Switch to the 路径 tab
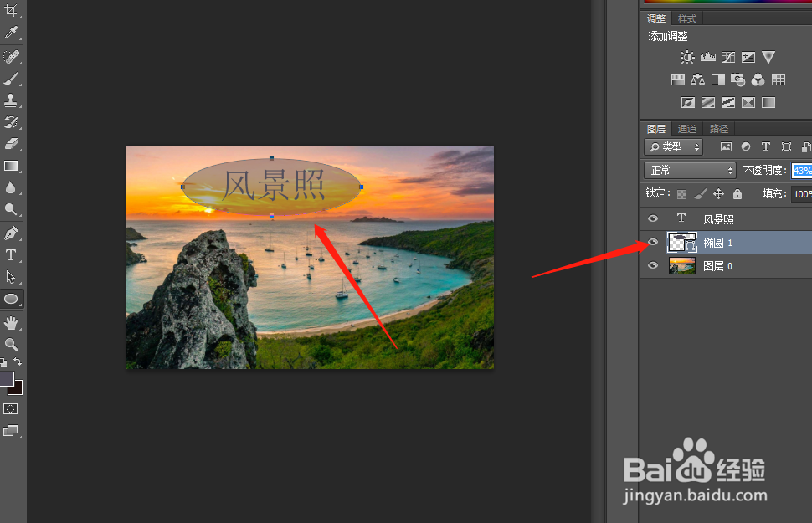The height and width of the screenshot is (523, 812). [719, 129]
